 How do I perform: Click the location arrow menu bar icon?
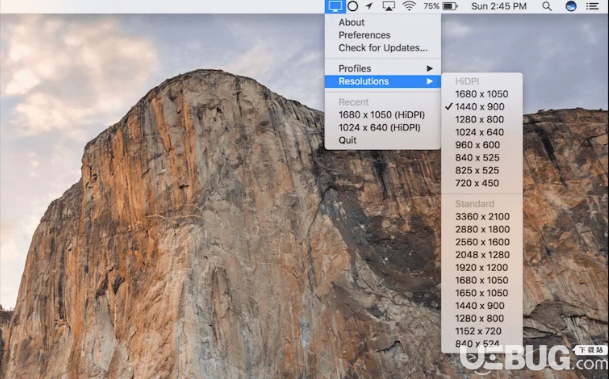[x=369, y=6]
